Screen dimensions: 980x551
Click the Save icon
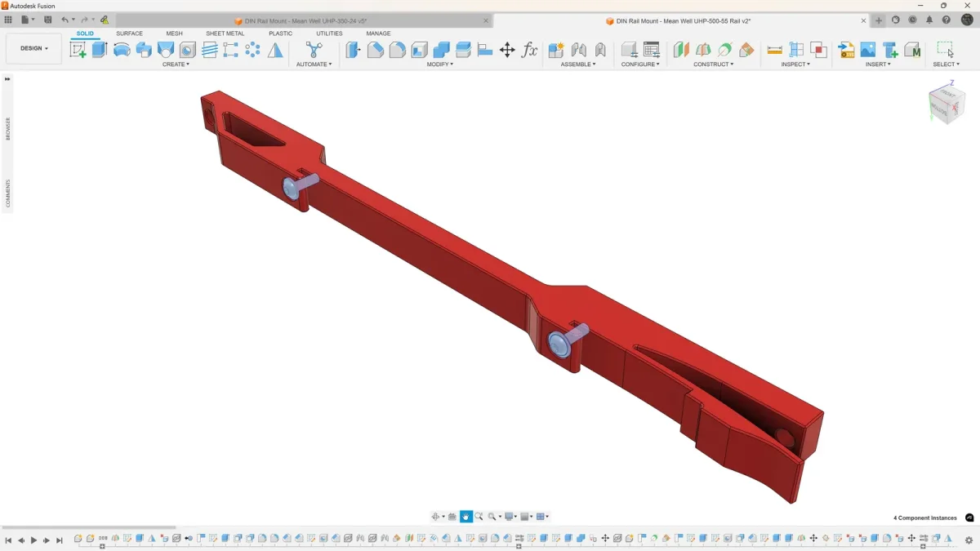point(48,20)
